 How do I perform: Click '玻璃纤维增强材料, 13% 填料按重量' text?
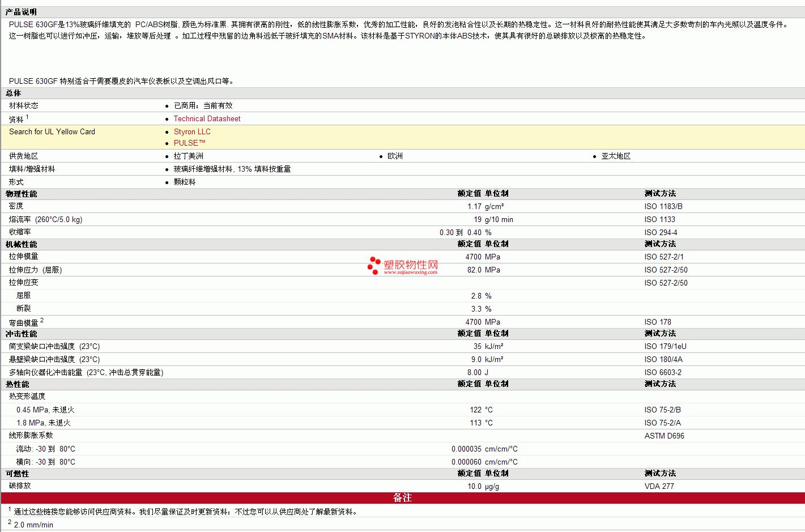pos(232,169)
